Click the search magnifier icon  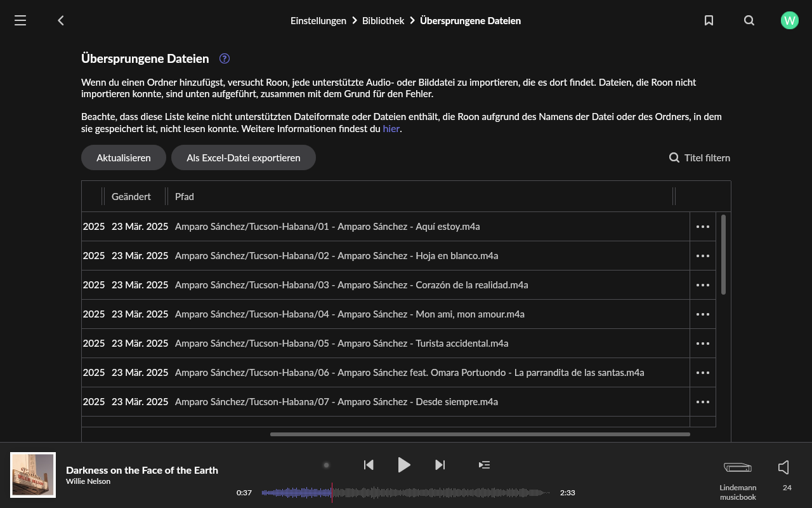pyautogui.click(x=749, y=20)
